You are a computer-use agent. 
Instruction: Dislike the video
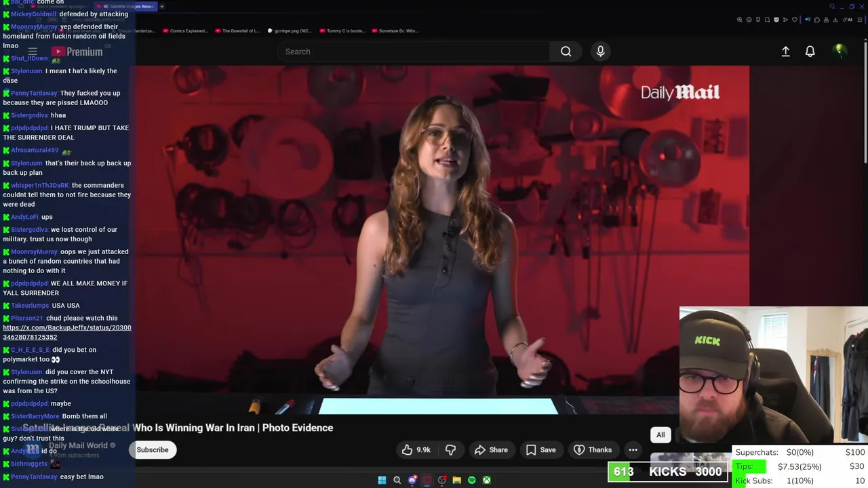click(450, 449)
